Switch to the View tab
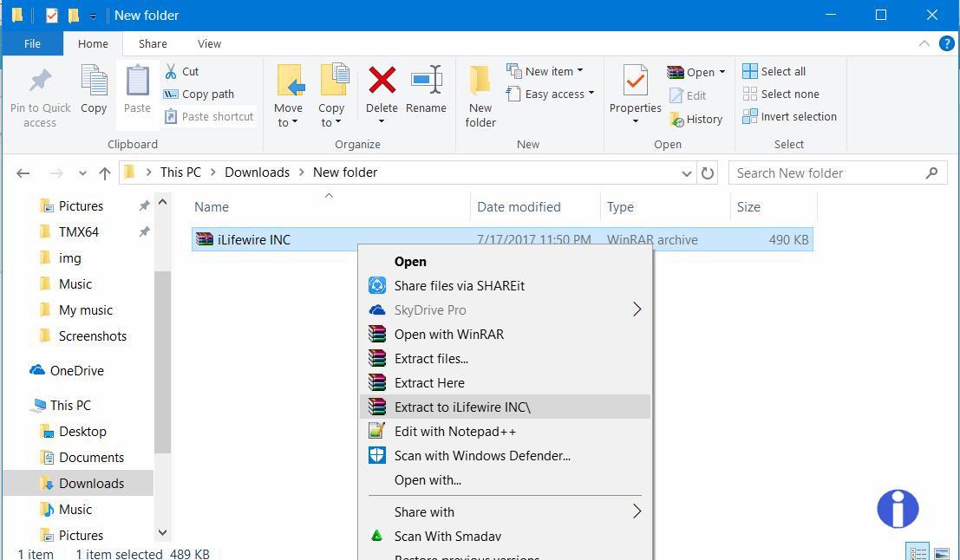This screenshot has width=960, height=560. pyautogui.click(x=209, y=43)
